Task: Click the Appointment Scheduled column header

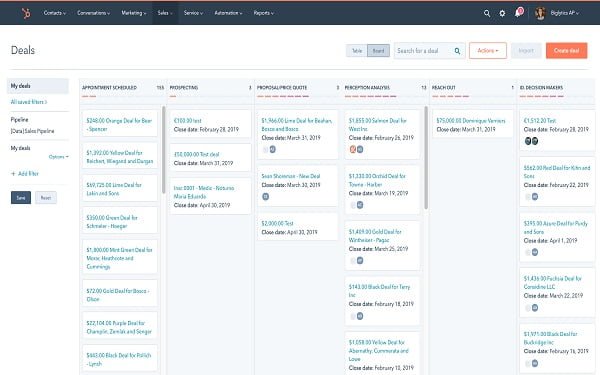Action: click(x=109, y=88)
